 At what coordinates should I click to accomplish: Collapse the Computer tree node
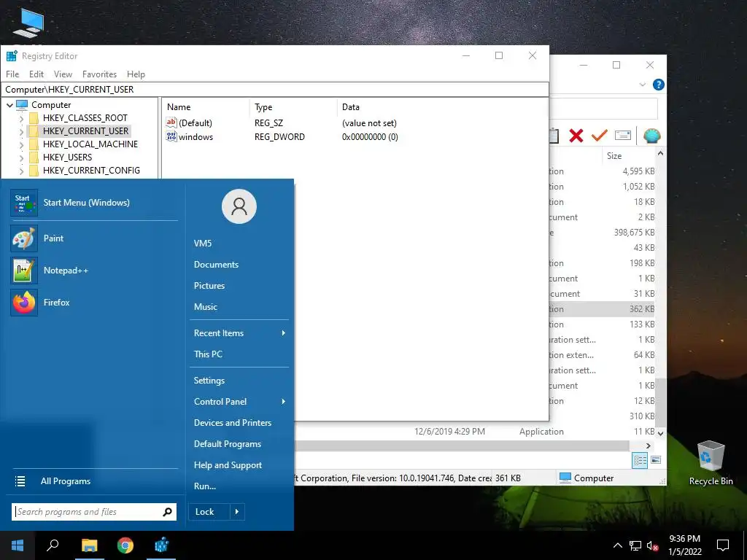[x=9, y=105]
